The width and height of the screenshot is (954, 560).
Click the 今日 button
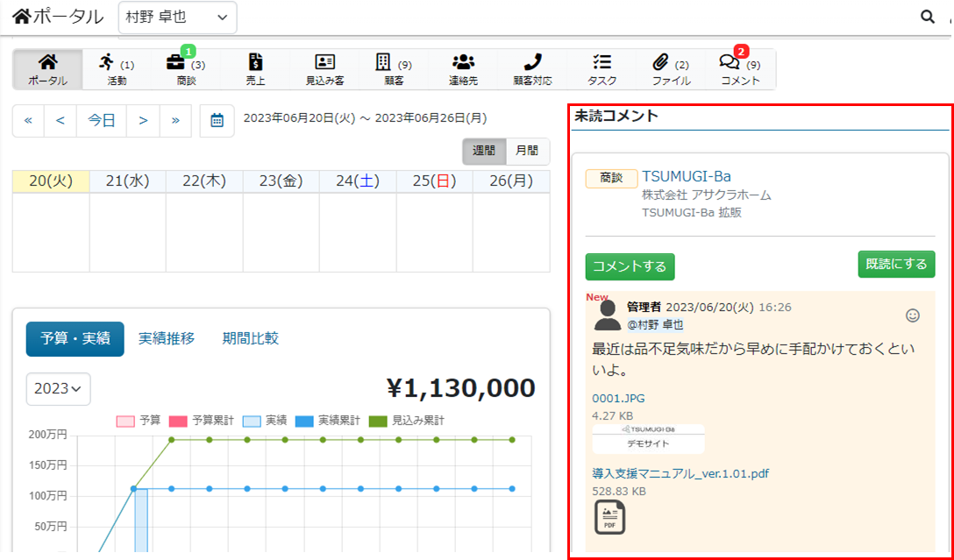(102, 120)
